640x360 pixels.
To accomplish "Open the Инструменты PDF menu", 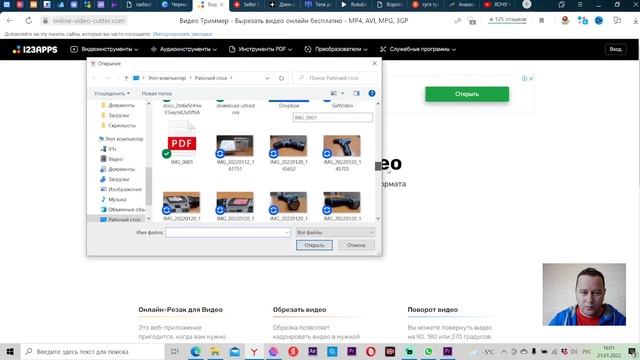I will point(260,49).
